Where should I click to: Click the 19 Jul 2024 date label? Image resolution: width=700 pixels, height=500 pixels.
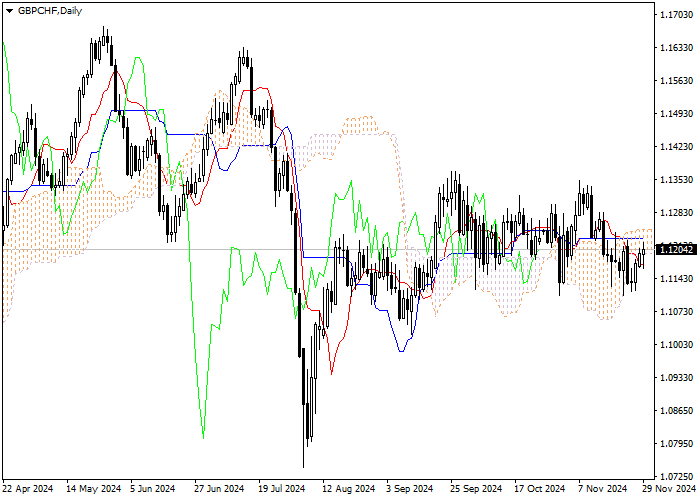(282, 489)
